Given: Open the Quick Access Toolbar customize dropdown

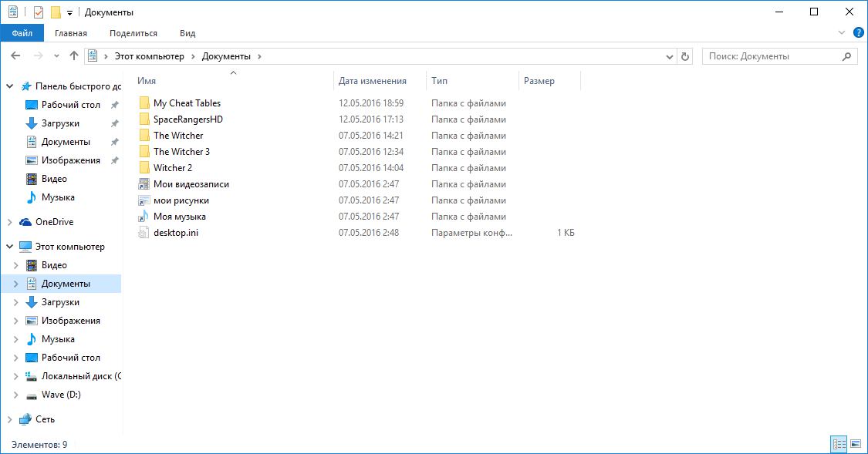Looking at the screenshot, I should (69, 13).
